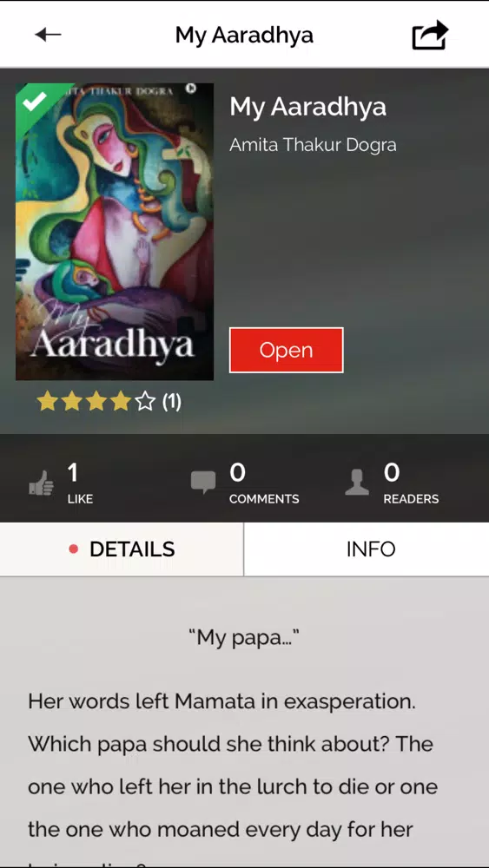Tap the back arrow icon

pyautogui.click(x=48, y=35)
